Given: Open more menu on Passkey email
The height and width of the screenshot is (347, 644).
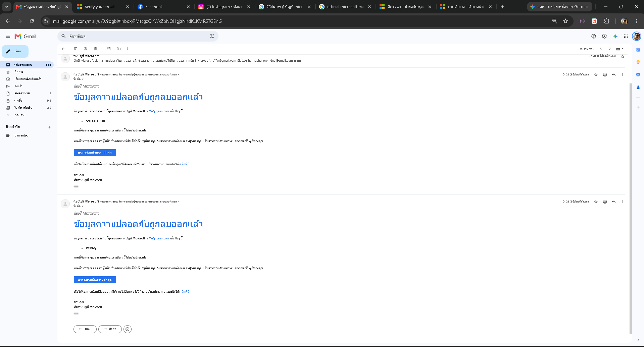Looking at the screenshot, I should point(623,202).
